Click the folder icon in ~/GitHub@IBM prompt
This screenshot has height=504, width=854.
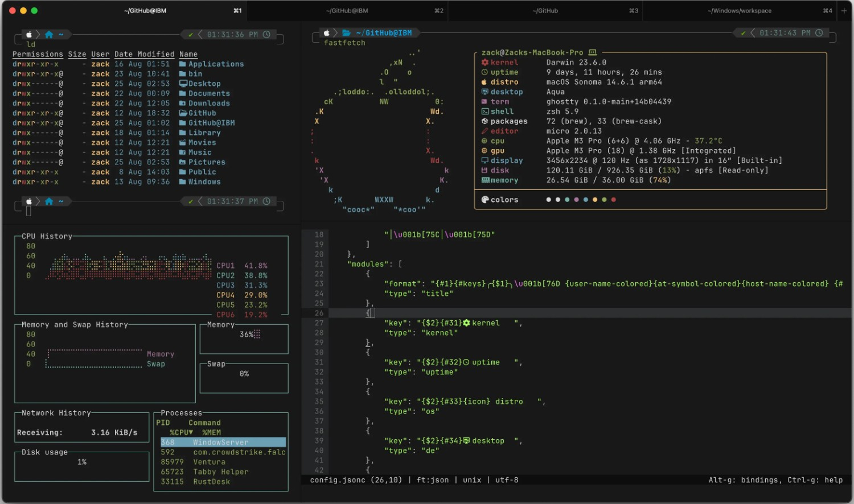346,33
